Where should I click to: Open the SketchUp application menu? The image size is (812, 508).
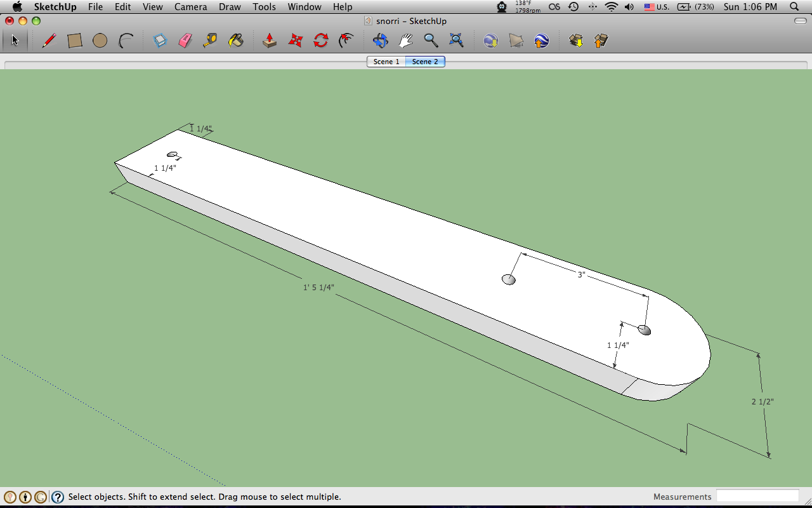pos(55,7)
